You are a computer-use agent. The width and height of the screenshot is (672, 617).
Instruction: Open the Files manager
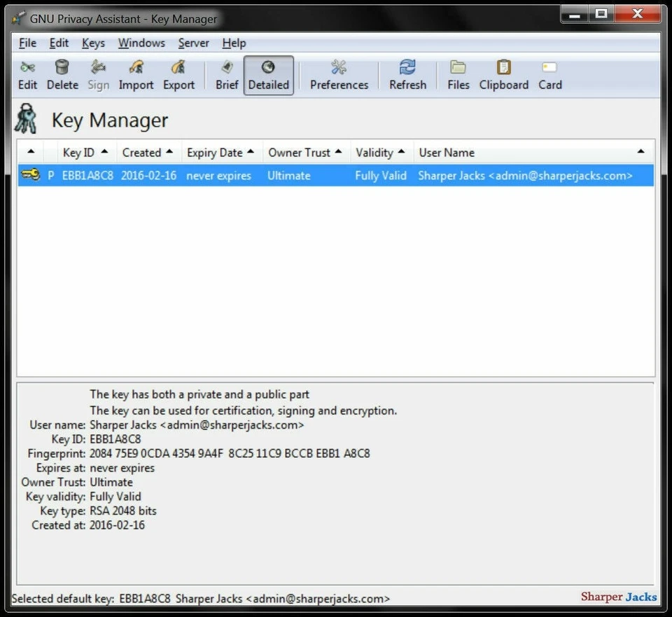tap(457, 74)
